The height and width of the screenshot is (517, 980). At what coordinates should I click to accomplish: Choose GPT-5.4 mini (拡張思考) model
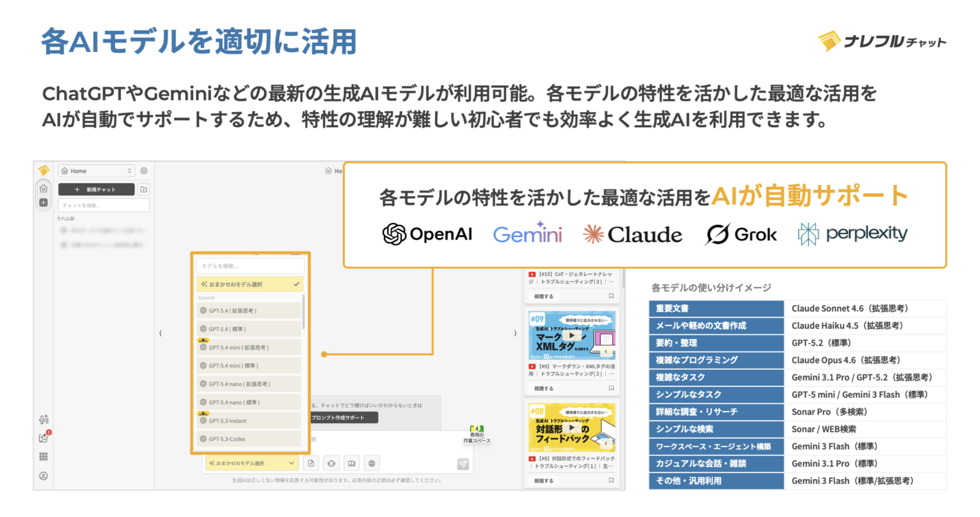(249, 347)
